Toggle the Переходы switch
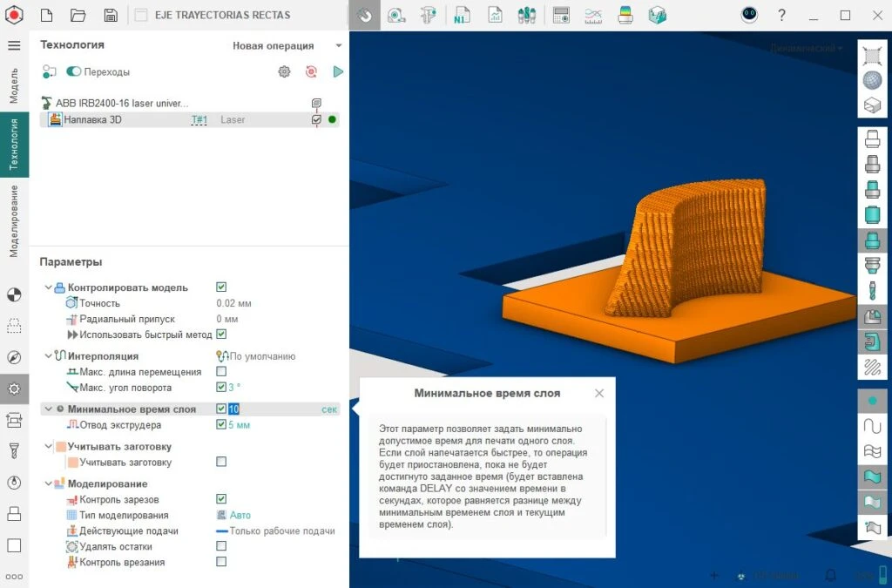 (x=74, y=71)
